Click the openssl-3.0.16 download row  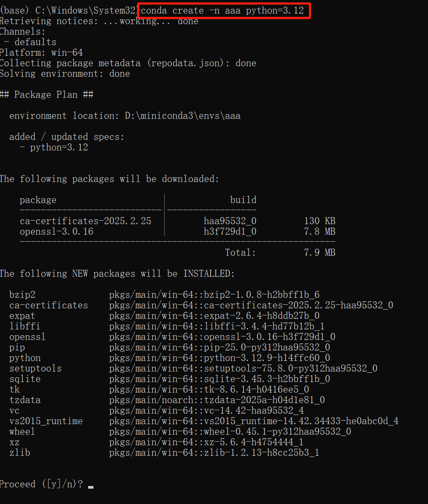(x=57, y=232)
